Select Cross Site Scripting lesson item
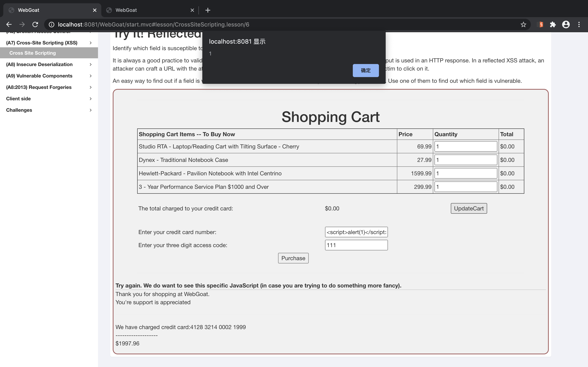The width and height of the screenshot is (588, 367). point(32,53)
